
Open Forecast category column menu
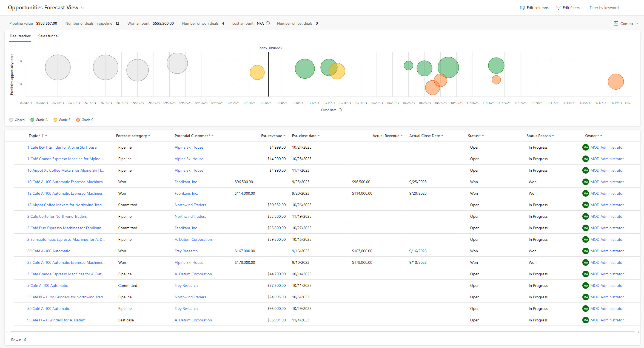coord(149,136)
